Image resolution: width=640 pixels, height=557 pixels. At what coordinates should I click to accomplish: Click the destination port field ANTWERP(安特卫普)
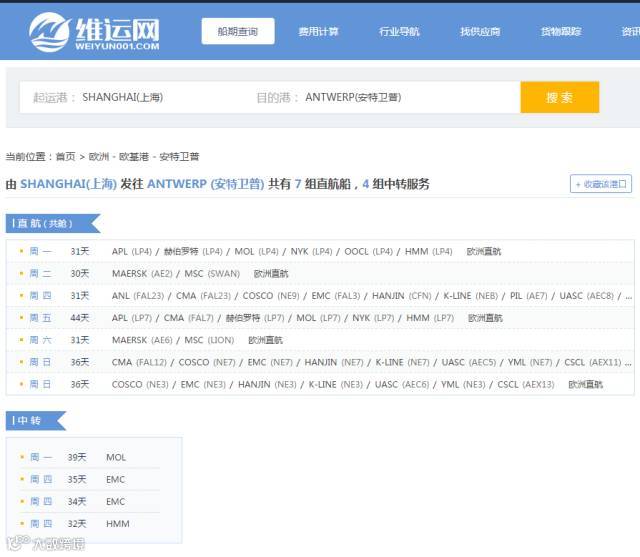[353, 97]
